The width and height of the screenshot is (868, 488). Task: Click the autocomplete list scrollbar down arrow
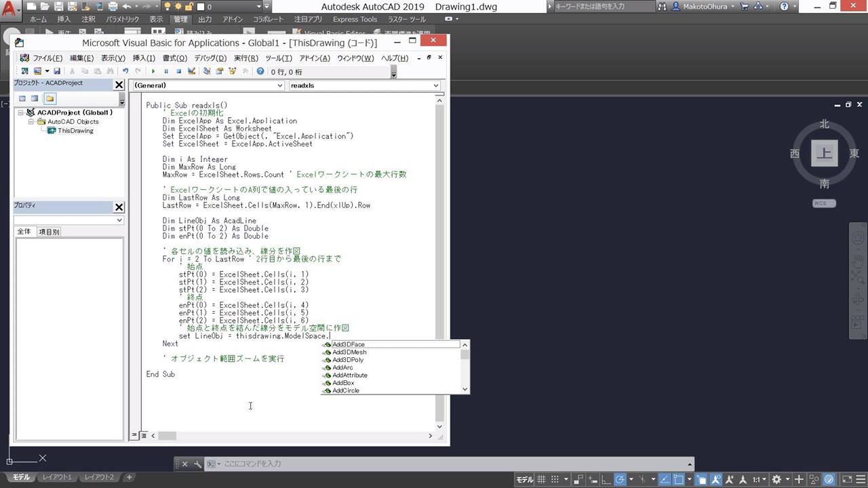pos(465,389)
